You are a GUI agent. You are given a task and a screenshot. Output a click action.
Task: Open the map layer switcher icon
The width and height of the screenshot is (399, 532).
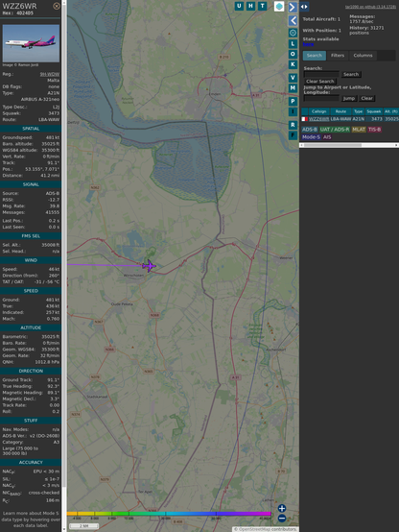tap(279, 7)
